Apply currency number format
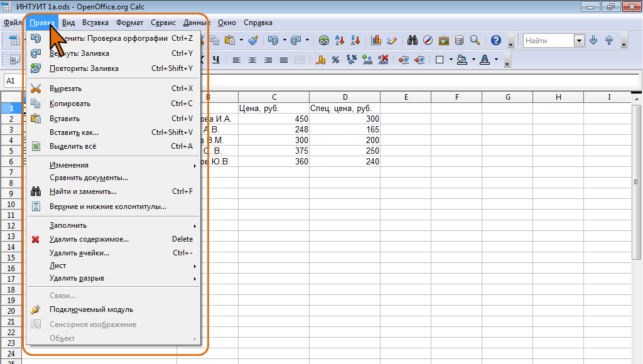The width and height of the screenshot is (643, 364). (320, 60)
